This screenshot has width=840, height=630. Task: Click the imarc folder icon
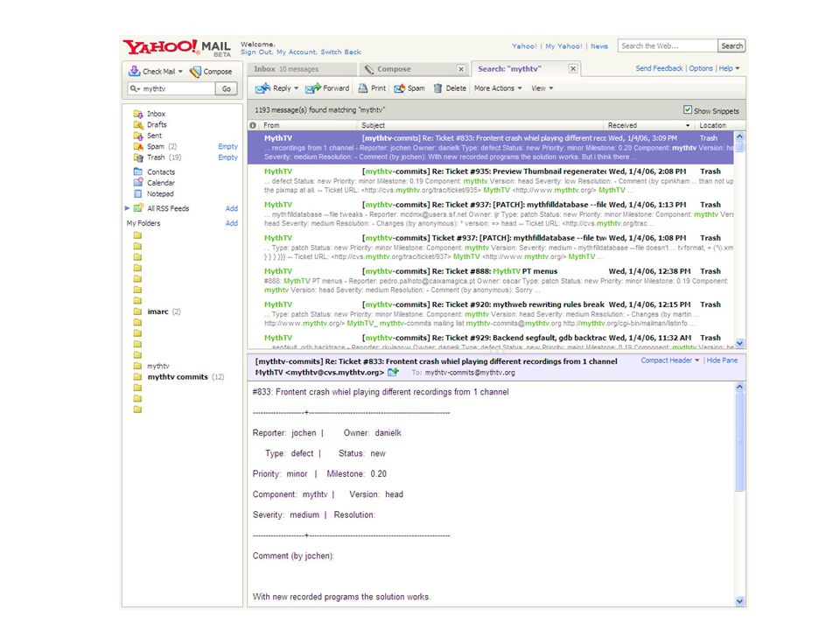pyautogui.click(x=137, y=311)
